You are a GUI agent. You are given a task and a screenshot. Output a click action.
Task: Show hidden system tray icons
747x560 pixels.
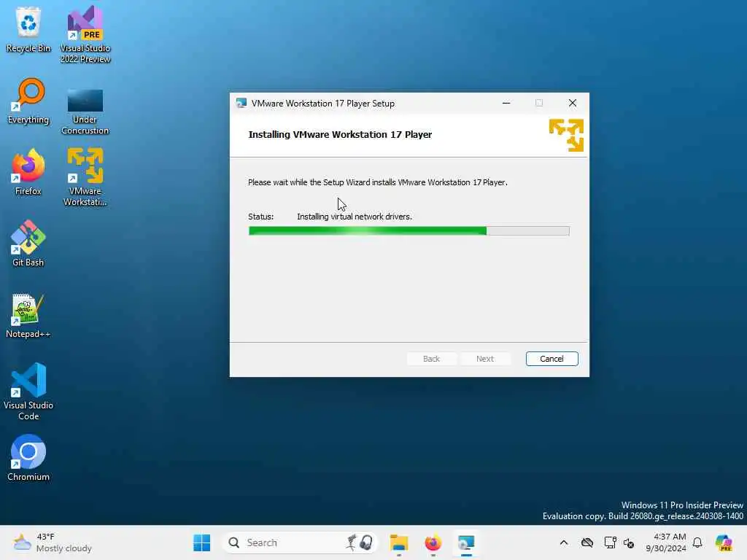564,542
